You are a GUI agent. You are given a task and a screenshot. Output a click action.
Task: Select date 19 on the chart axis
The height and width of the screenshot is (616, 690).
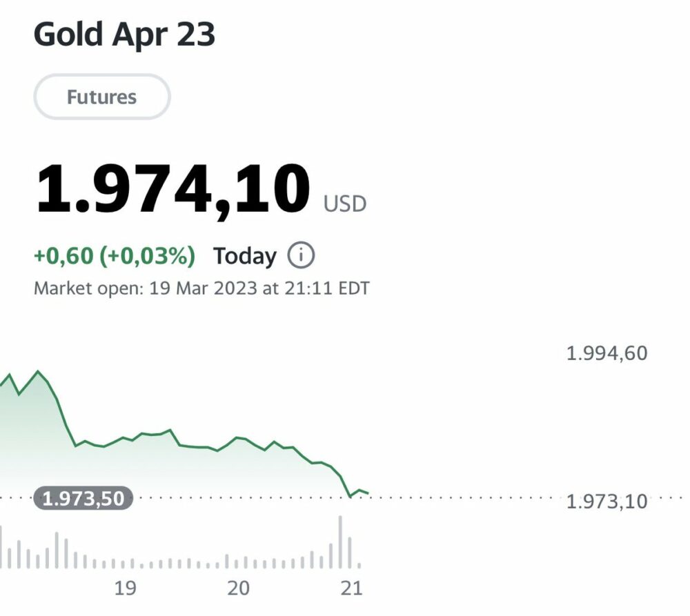pos(125,588)
